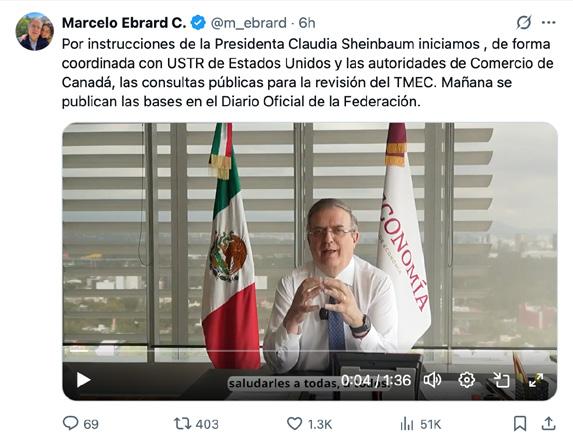The width and height of the screenshot is (573, 443).
Task: Open the three-dot more options menu
Action: pos(549,23)
